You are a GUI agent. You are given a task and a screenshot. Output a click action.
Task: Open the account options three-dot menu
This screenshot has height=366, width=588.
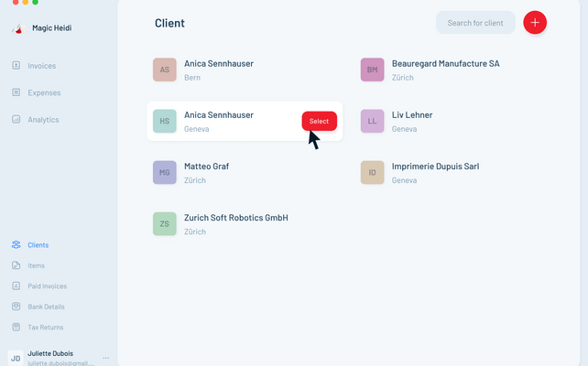click(105, 358)
